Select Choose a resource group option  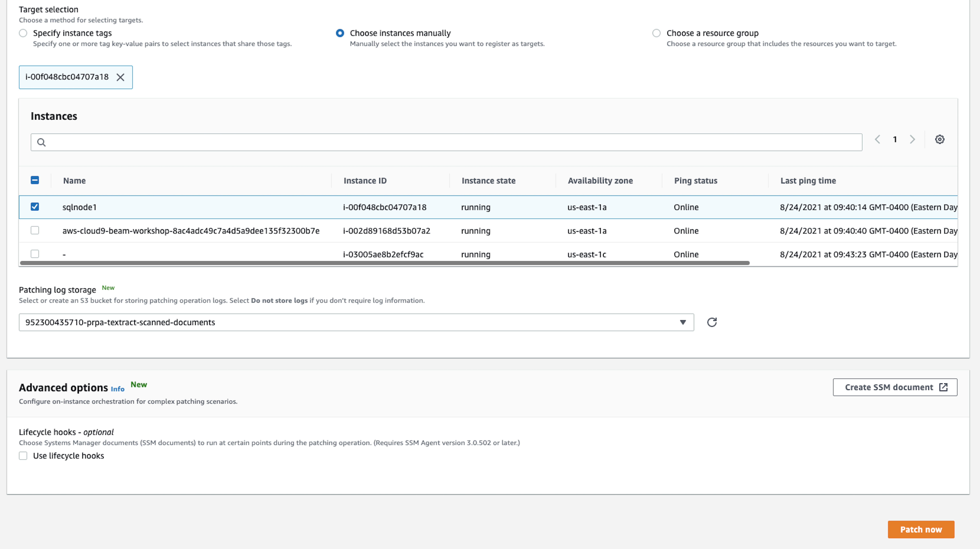click(656, 33)
